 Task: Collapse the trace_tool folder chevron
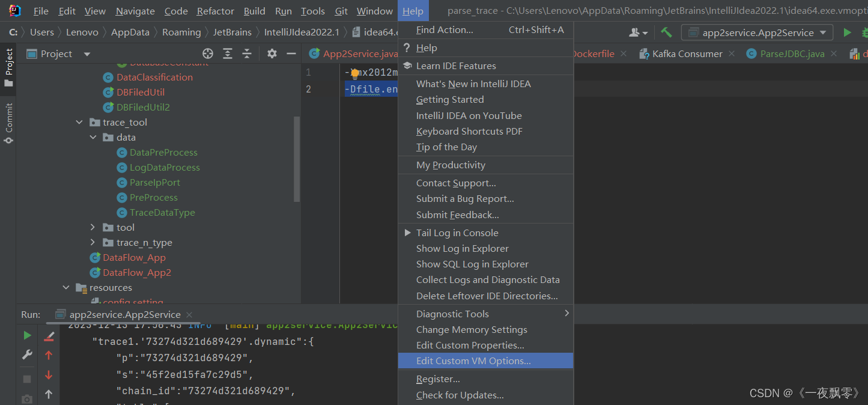click(79, 122)
